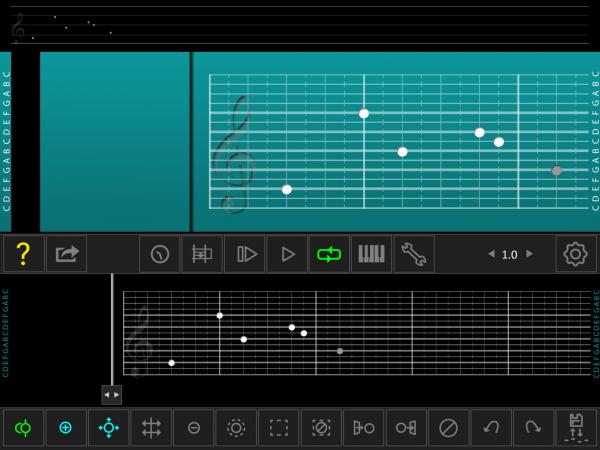Viewport: 600px width, 450px height.
Task: Click the align-notes-to-right-bar icon
Action: 406,427
